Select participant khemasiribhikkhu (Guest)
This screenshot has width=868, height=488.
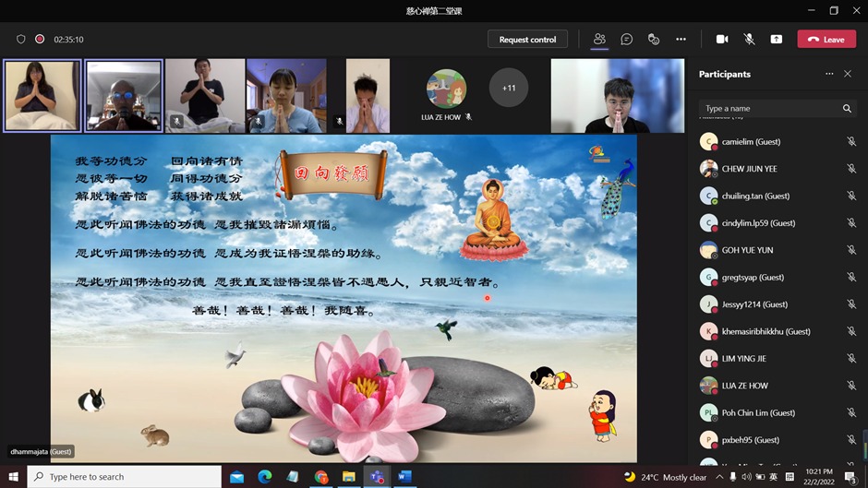(778, 331)
